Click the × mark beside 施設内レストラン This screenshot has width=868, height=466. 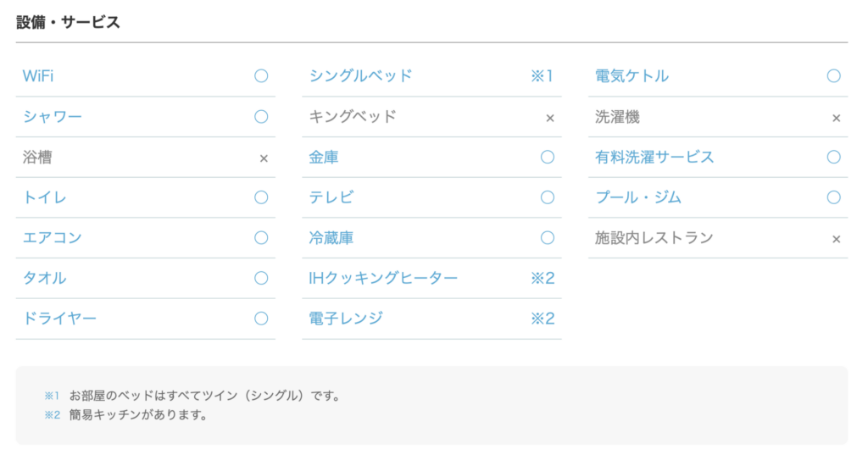pos(837,240)
